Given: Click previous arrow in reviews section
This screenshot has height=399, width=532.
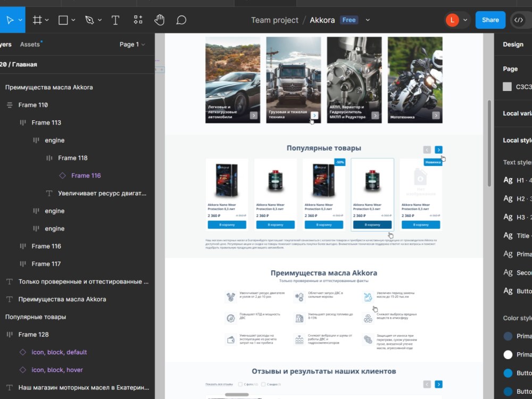Looking at the screenshot, I should tap(427, 384).
